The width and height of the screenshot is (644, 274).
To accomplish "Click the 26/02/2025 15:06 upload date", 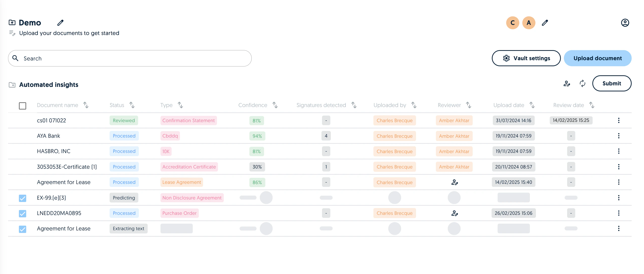I will click(513, 213).
